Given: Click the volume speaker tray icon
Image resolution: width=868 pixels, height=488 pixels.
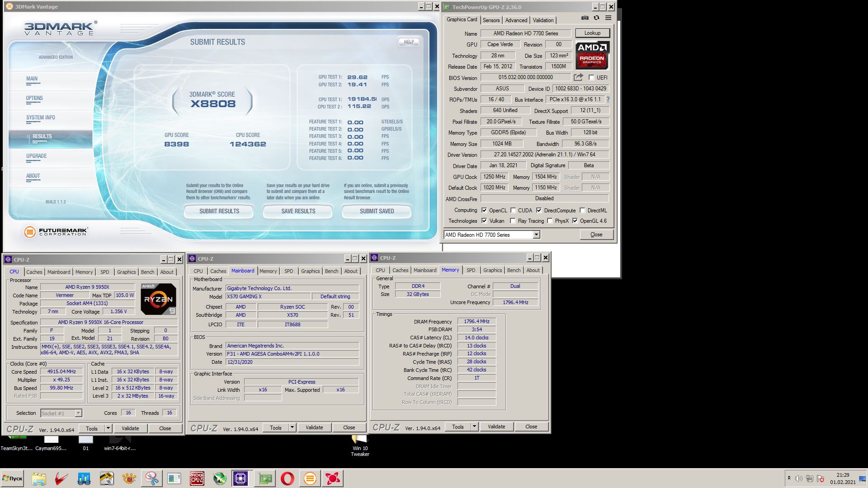Looking at the screenshot, I should [x=799, y=479].
